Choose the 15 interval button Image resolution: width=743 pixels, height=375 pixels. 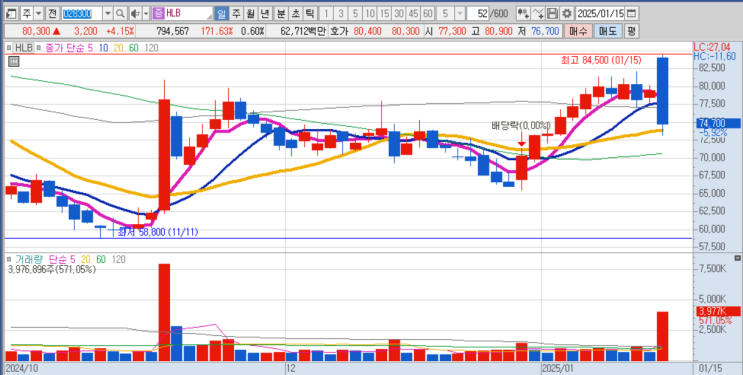pos(385,13)
